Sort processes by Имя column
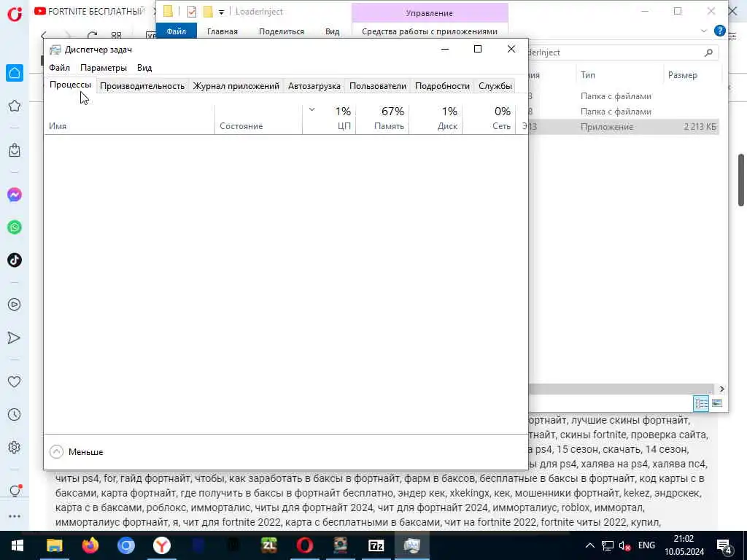The height and width of the screenshot is (560, 747). [x=129, y=120]
